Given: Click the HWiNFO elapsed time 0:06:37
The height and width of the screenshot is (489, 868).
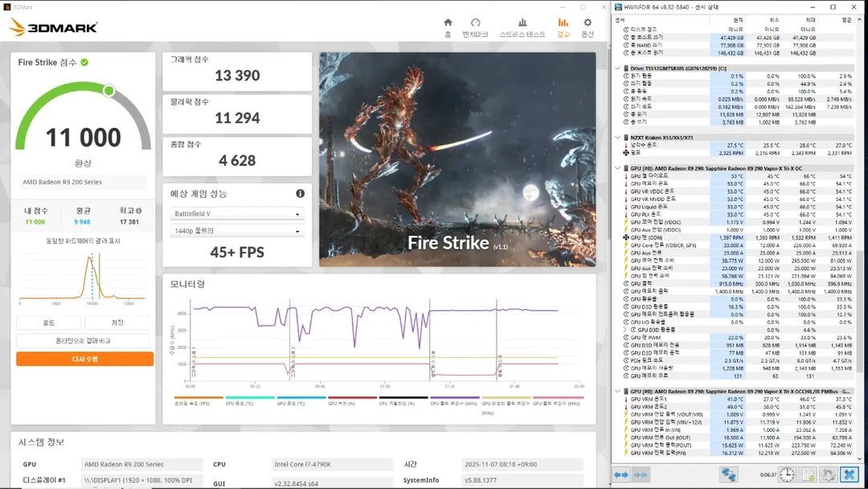Looking at the screenshot, I should point(768,475).
